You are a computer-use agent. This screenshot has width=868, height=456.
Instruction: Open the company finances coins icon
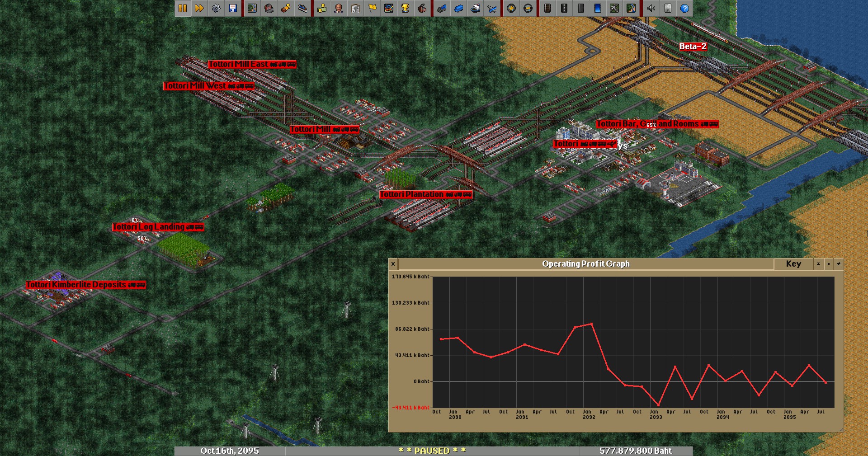pyautogui.click(x=322, y=8)
